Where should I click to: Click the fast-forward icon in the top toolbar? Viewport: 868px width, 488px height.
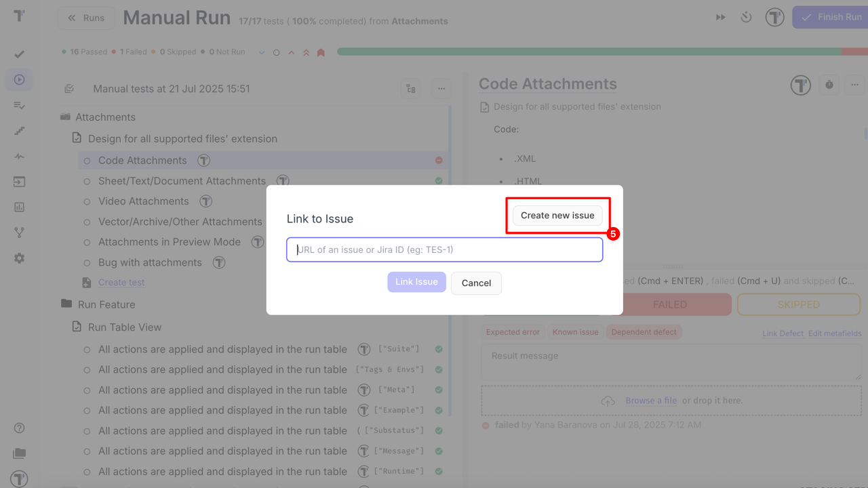(720, 17)
